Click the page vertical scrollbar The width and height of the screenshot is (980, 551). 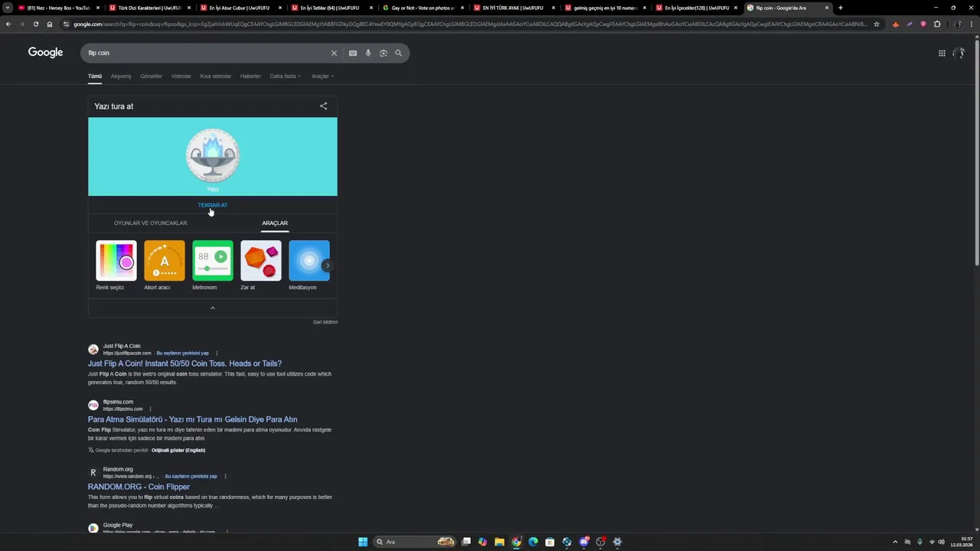point(976,153)
